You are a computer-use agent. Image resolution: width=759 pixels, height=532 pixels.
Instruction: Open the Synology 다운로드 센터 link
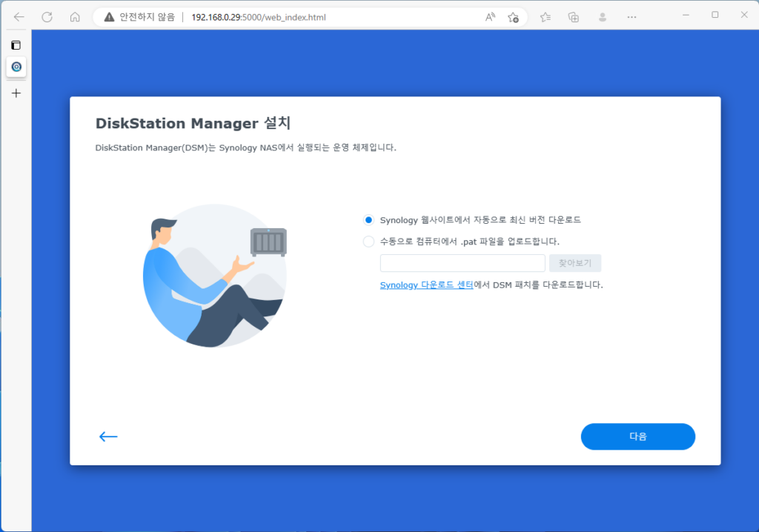(426, 285)
